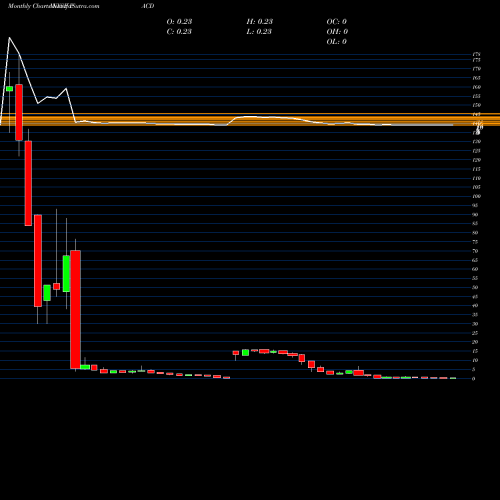Click the 'OC: 0' value
The image size is (500, 500).
(x=337, y=21)
